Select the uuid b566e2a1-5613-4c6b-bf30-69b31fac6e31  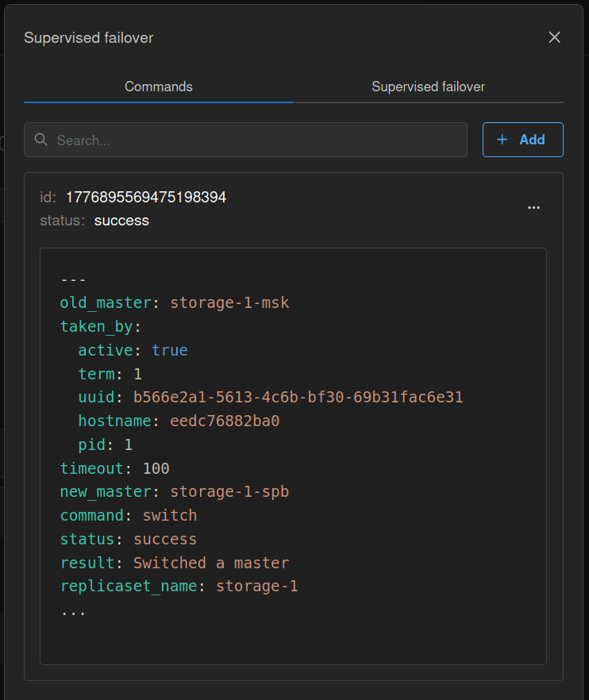pos(298,398)
